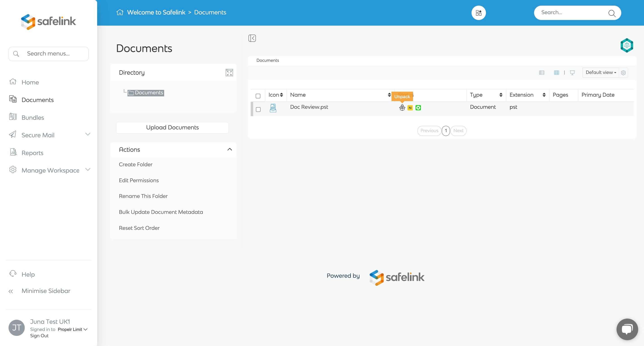Open the favourites grid icon in header

click(479, 13)
